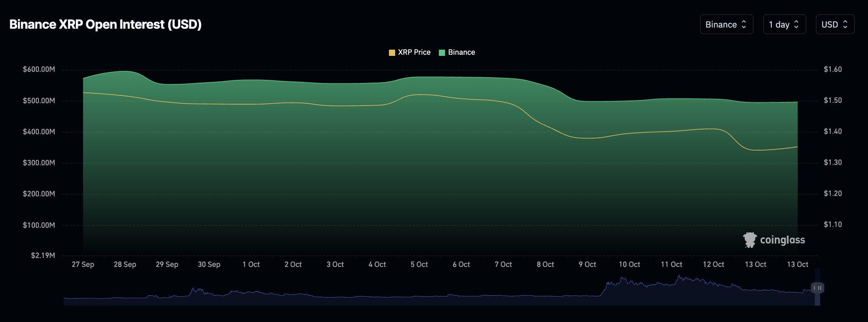Grab the range slider handle at right end
868x322 pixels.
[817, 288]
